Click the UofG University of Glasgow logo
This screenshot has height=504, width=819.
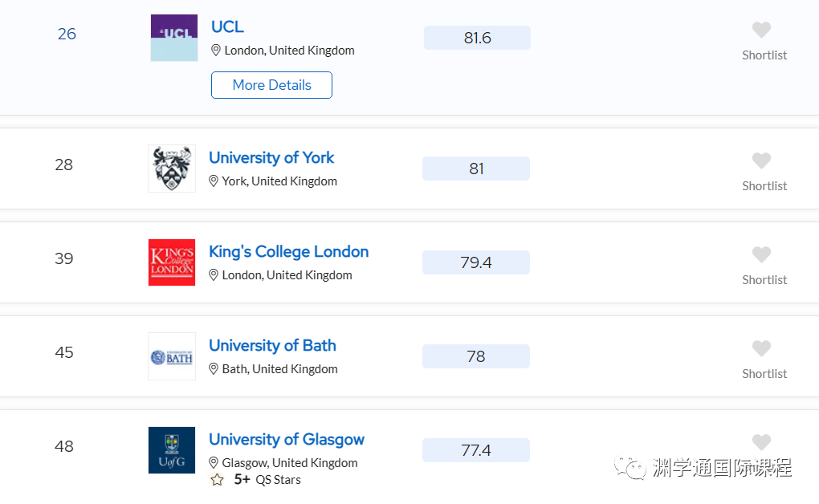tap(172, 450)
